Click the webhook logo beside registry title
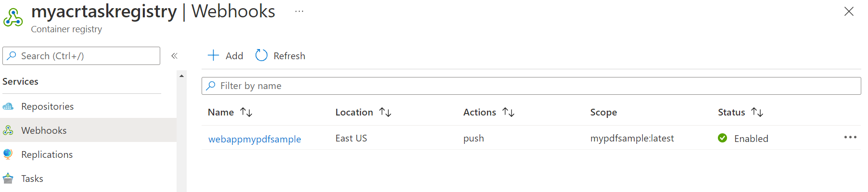 [x=13, y=18]
